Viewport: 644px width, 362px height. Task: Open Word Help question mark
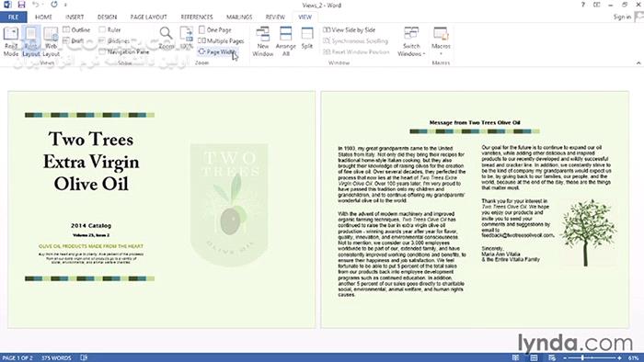click(582, 5)
